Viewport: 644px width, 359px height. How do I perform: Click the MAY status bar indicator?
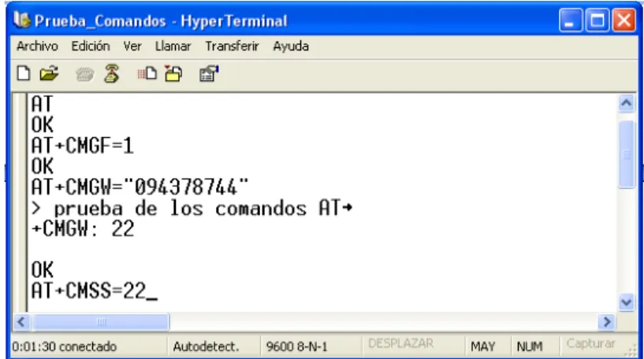click(x=483, y=346)
